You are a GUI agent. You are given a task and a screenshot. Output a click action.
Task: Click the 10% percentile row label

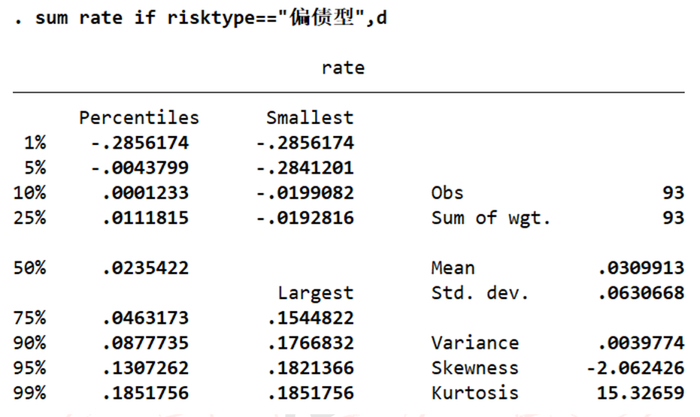click(x=29, y=193)
